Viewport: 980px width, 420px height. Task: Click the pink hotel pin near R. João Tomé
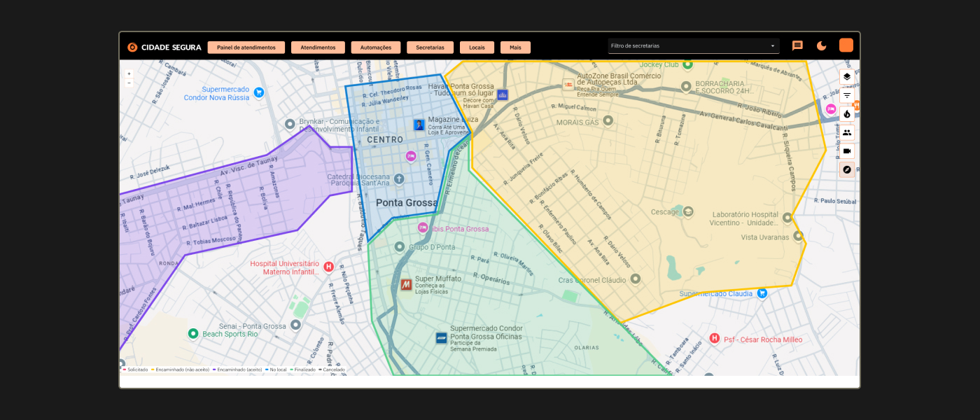[831, 108]
